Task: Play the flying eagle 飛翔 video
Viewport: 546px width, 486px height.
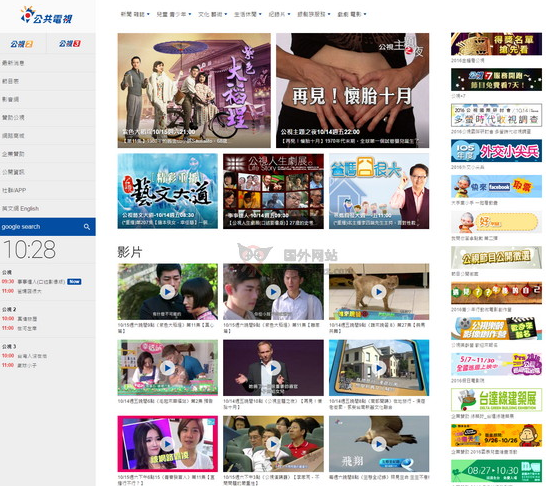Action: point(379,444)
